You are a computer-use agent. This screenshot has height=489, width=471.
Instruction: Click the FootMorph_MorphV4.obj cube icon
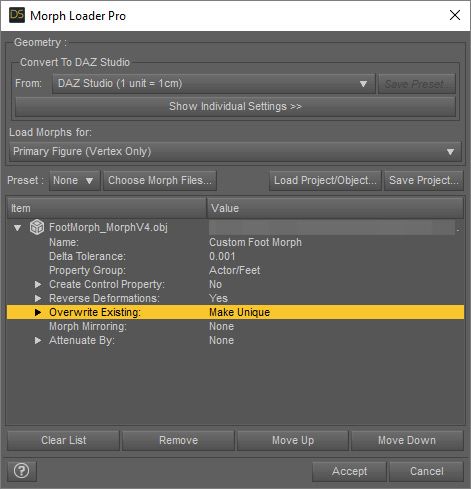(x=37, y=227)
